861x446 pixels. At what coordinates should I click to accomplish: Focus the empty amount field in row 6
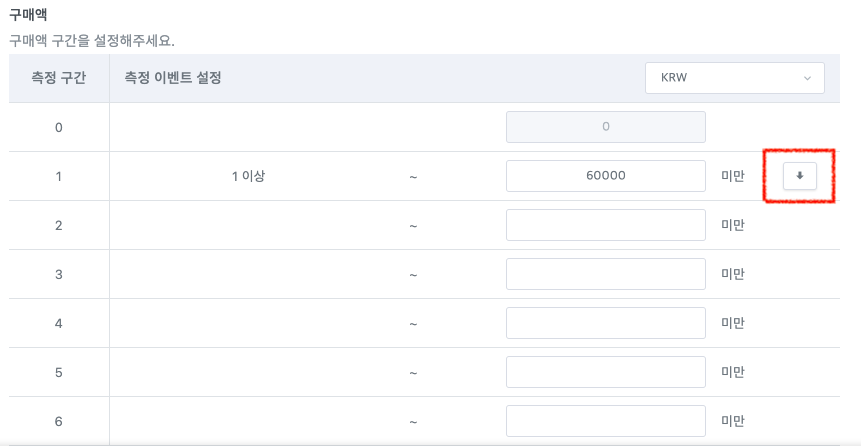(x=606, y=421)
